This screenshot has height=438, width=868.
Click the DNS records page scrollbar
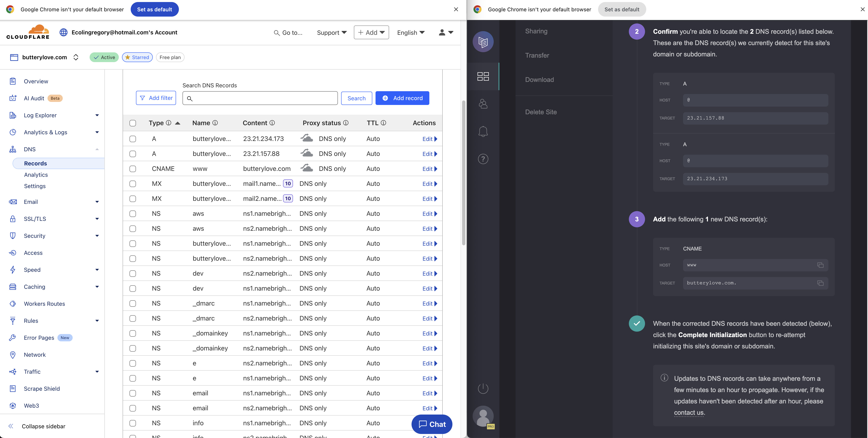coord(464,173)
